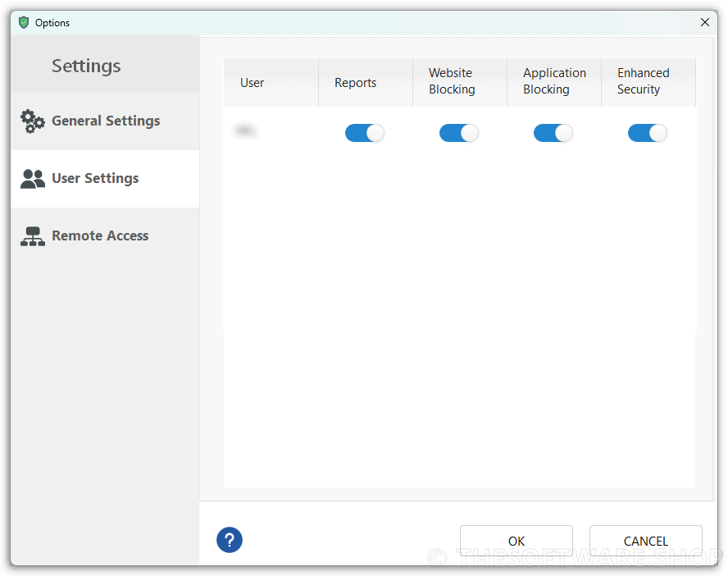The height and width of the screenshot is (576, 728).
Task: Disable the Website Blocking switch
Action: tap(459, 133)
